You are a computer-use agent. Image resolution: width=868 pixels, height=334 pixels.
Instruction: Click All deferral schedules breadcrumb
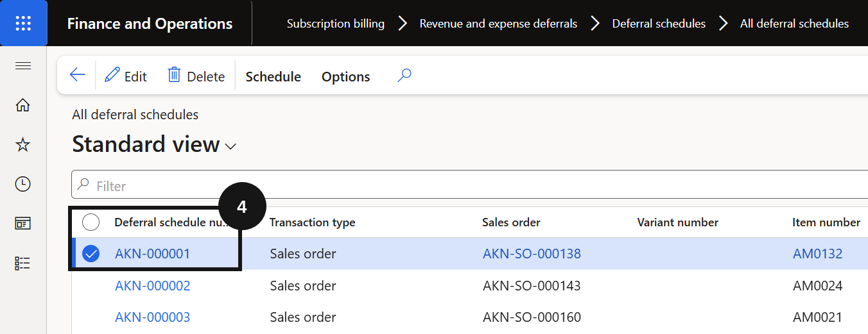pyautogui.click(x=794, y=24)
